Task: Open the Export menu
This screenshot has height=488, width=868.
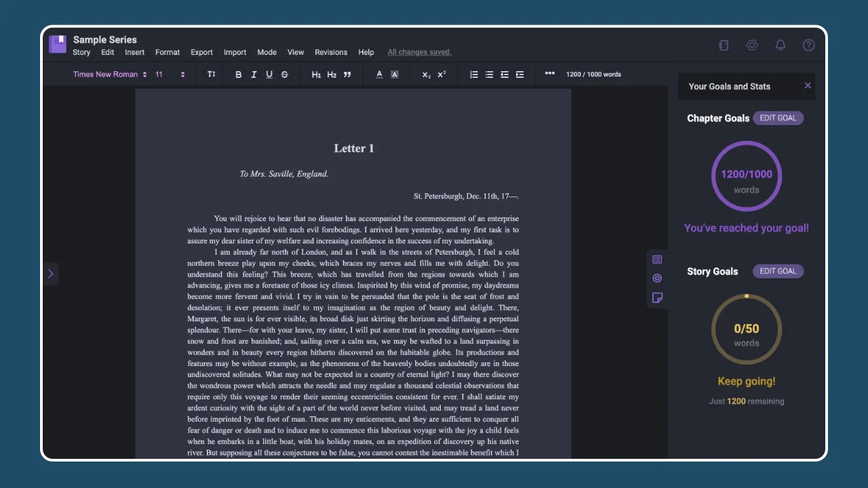Action: pyautogui.click(x=201, y=52)
